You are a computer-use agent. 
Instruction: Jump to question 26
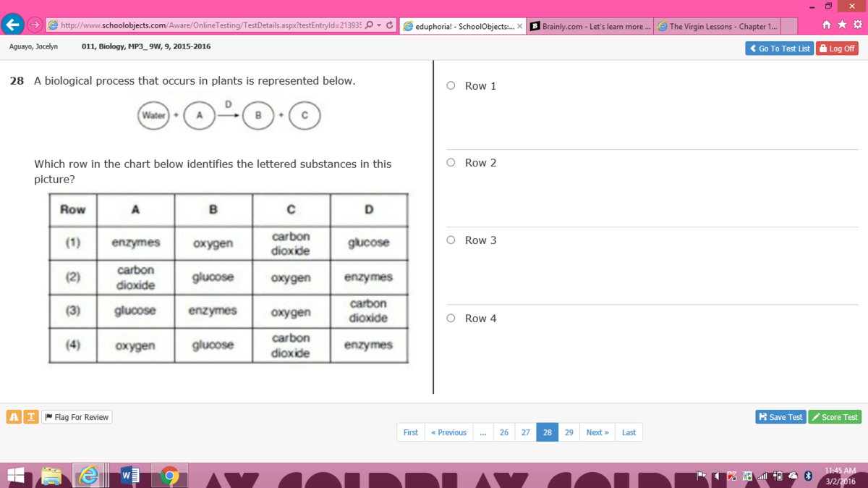(504, 432)
